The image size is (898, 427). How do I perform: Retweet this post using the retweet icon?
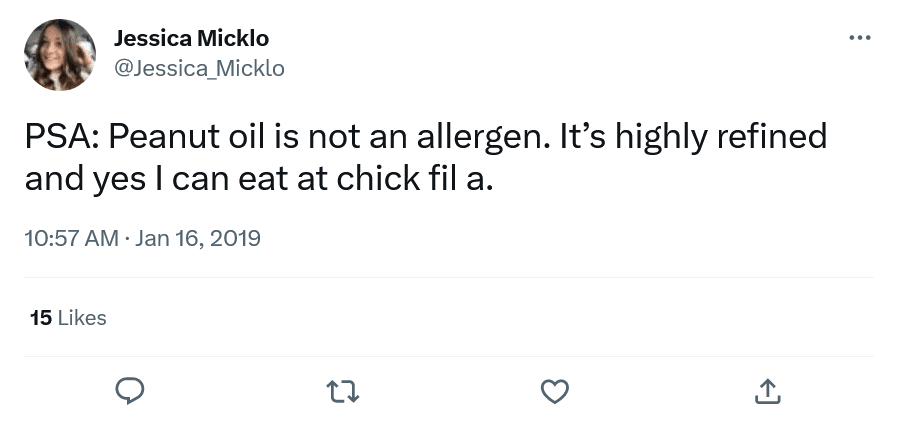[343, 391]
